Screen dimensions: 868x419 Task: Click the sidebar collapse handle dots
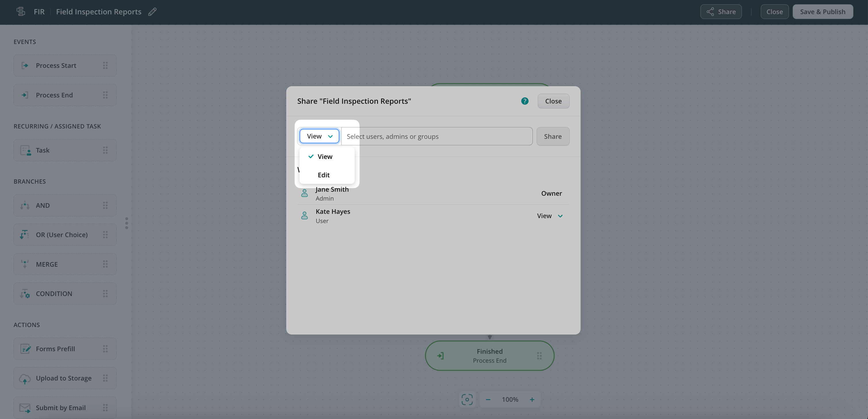pos(127,223)
